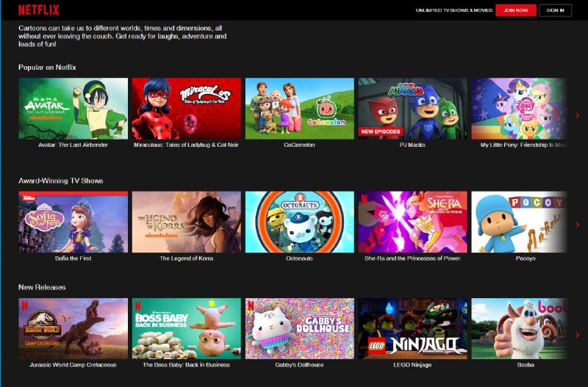Viewport: 588px width, 387px height.
Task: Open the Pocoyo thumbnail
Action: click(519, 222)
